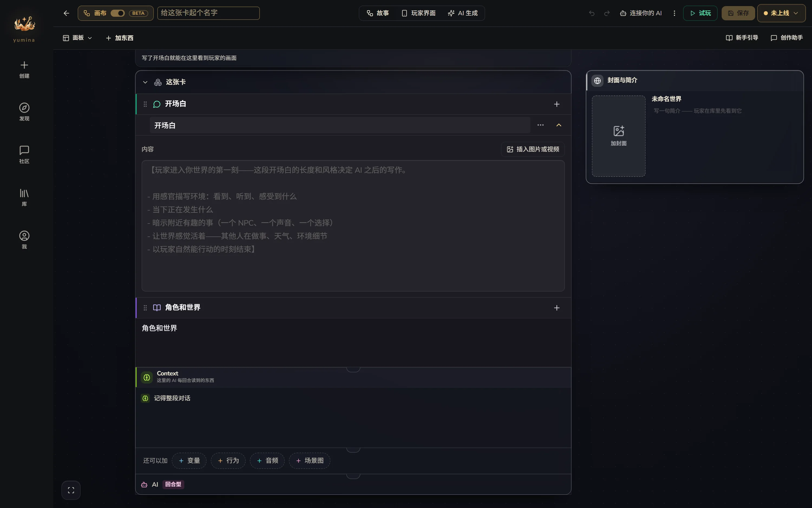Switch to the 玩家界面 tab
The image size is (812, 508).
[419, 13]
